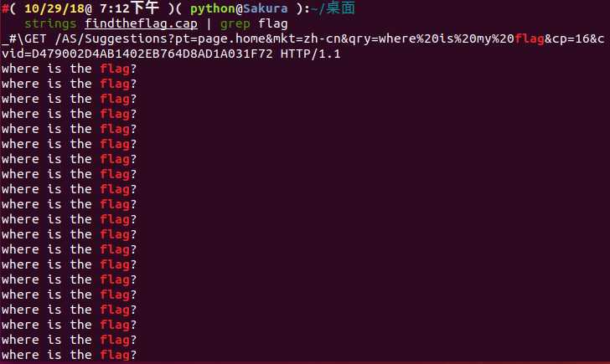Image resolution: width=610 pixels, height=364 pixels.
Task: Click the strings command word
Action: point(50,24)
